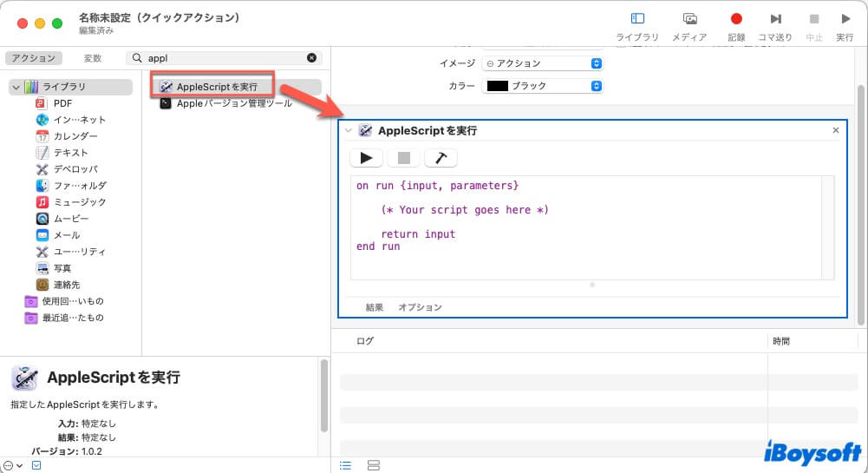This screenshot has height=473, width=868.
Task: Select AppleScriptを実行 action in the list
Action: click(x=217, y=87)
